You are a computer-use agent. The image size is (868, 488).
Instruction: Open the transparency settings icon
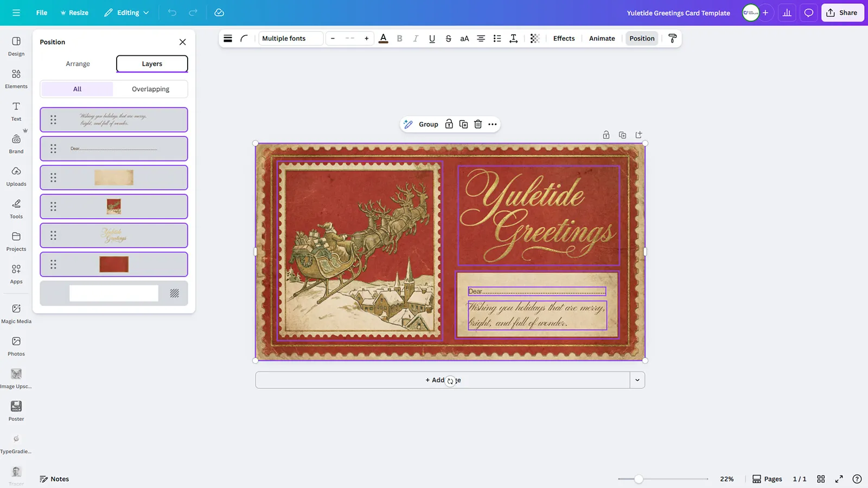pyautogui.click(x=535, y=38)
